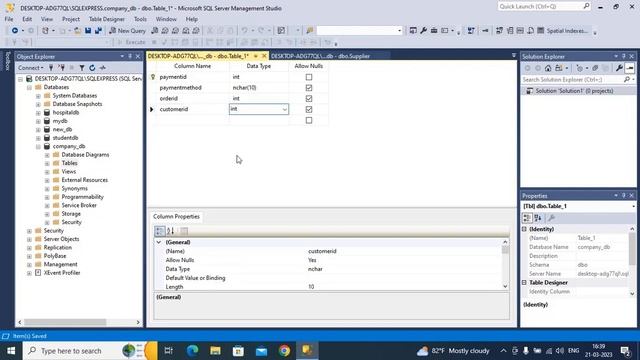Open the Edit menu

(x=27, y=19)
